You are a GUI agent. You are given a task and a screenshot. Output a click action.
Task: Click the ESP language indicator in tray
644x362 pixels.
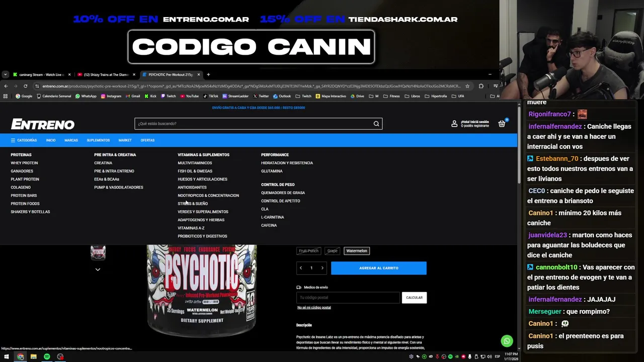(497, 356)
